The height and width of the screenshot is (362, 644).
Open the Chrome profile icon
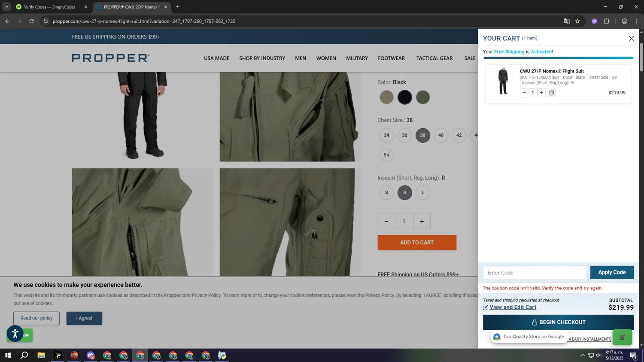coord(624,21)
